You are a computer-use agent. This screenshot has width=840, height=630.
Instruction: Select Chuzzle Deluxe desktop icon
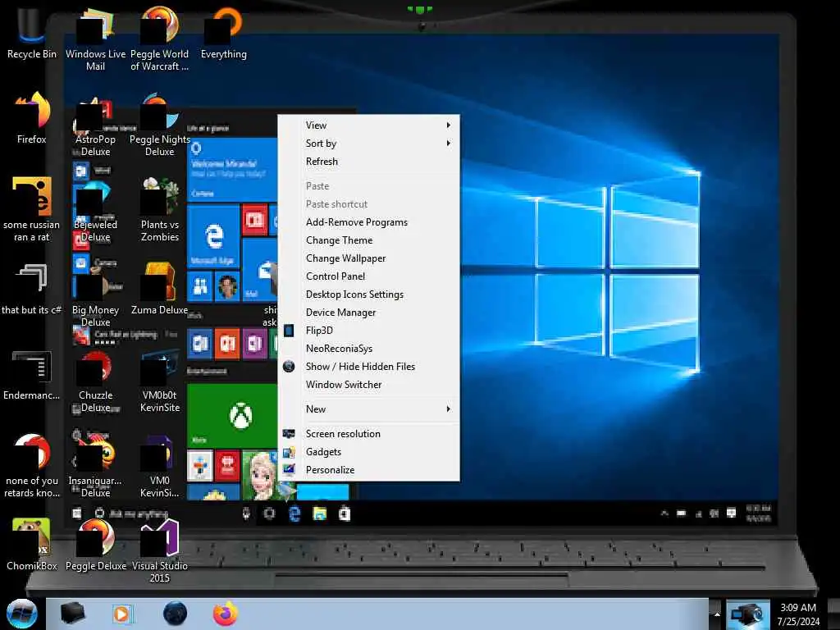click(95, 381)
